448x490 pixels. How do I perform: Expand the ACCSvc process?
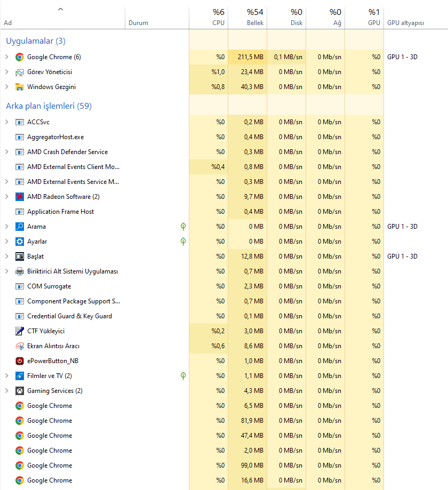pyautogui.click(x=6, y=122)
